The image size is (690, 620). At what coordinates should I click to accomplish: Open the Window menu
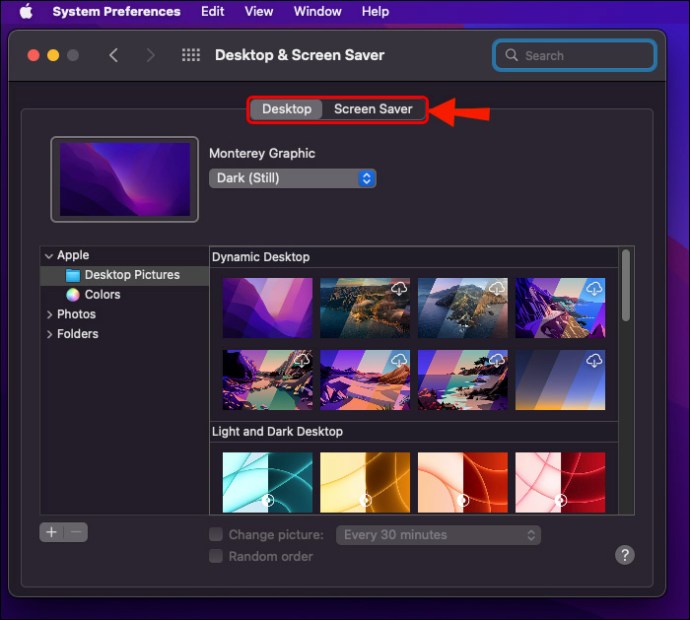pyautogui.click(x=317, y=11)
